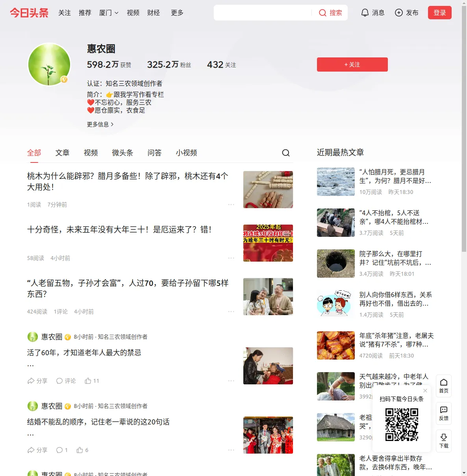Open the 惠农圈 profile avatar

click(x=49, y=65)
